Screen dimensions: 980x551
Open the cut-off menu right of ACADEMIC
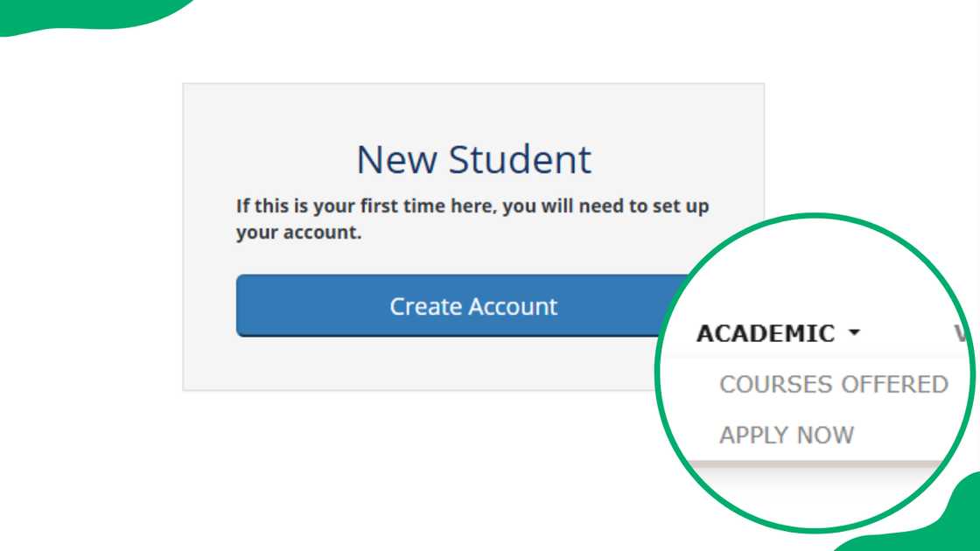959,333
